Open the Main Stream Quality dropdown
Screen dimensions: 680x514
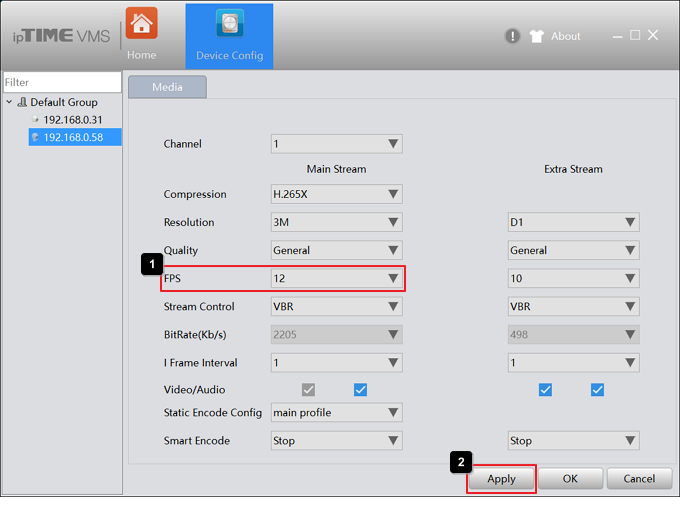[x=337, y=250]
